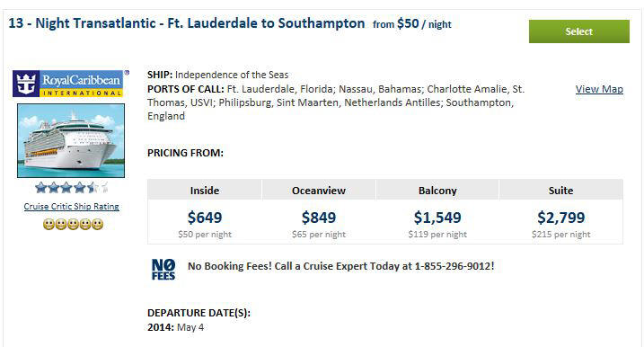Click the NO FEES badge icon

163,270
